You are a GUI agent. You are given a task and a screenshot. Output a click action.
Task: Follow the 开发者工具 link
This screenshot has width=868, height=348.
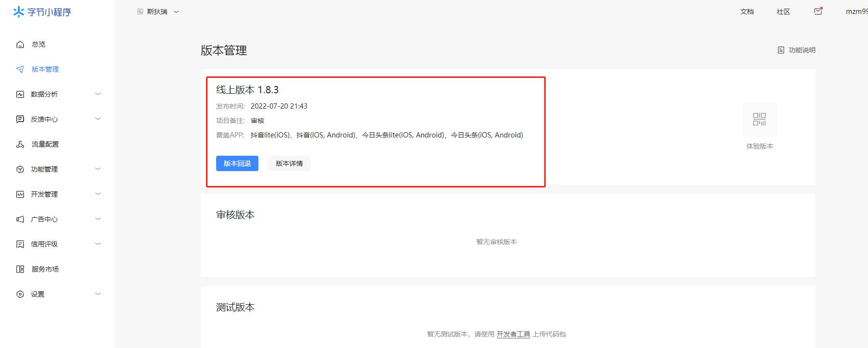tap(513, 334)
